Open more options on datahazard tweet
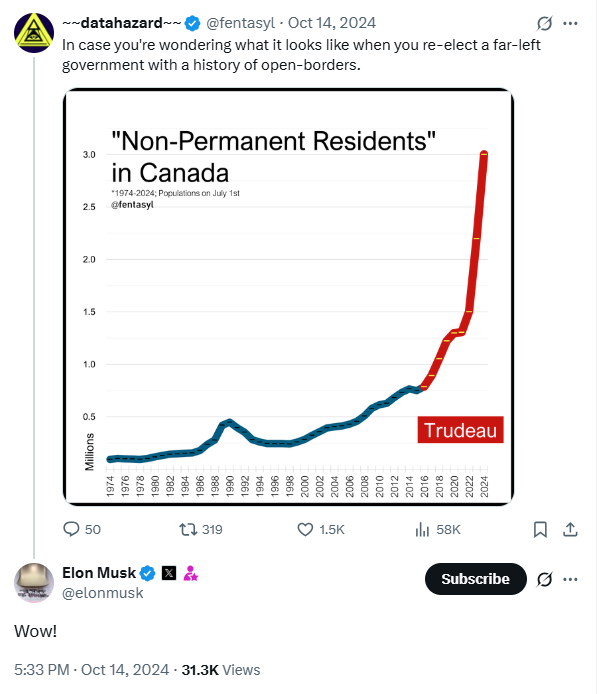This screenshot has width=601, height=694. click(x=571, y=23)
